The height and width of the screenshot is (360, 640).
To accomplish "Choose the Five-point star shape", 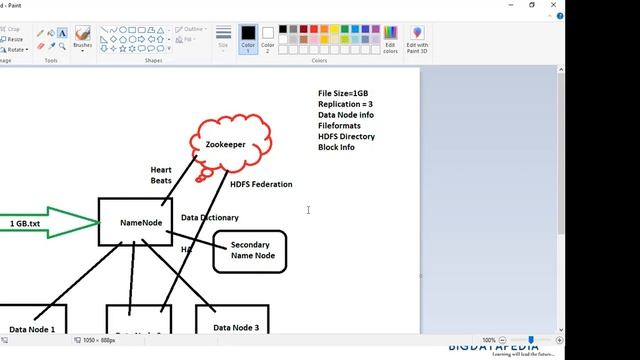I will 123,49.
